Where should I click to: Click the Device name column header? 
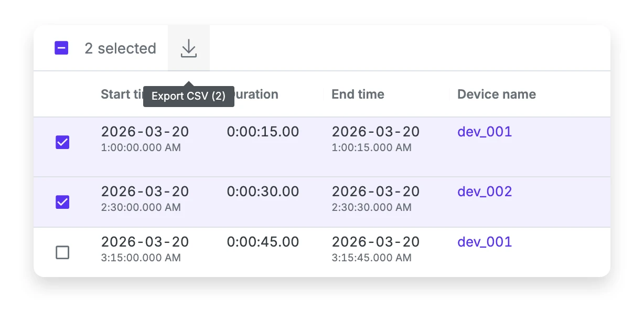497,94
